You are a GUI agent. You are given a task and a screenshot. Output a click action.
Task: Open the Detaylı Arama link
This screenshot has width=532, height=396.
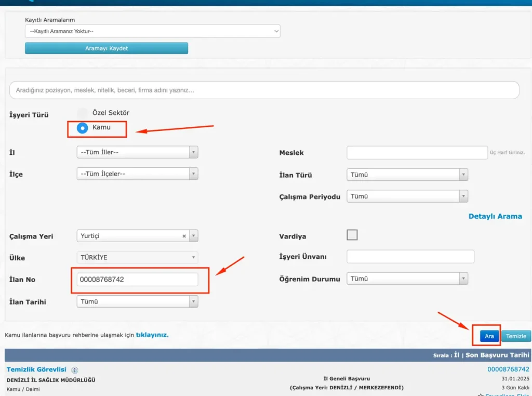(x=495, y=216)
